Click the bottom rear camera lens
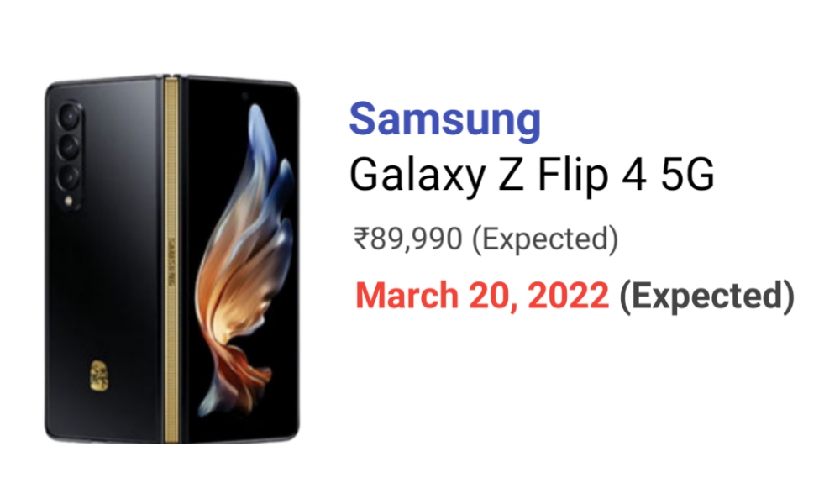Screen dimensions: 840x504 tap(69, 176)
